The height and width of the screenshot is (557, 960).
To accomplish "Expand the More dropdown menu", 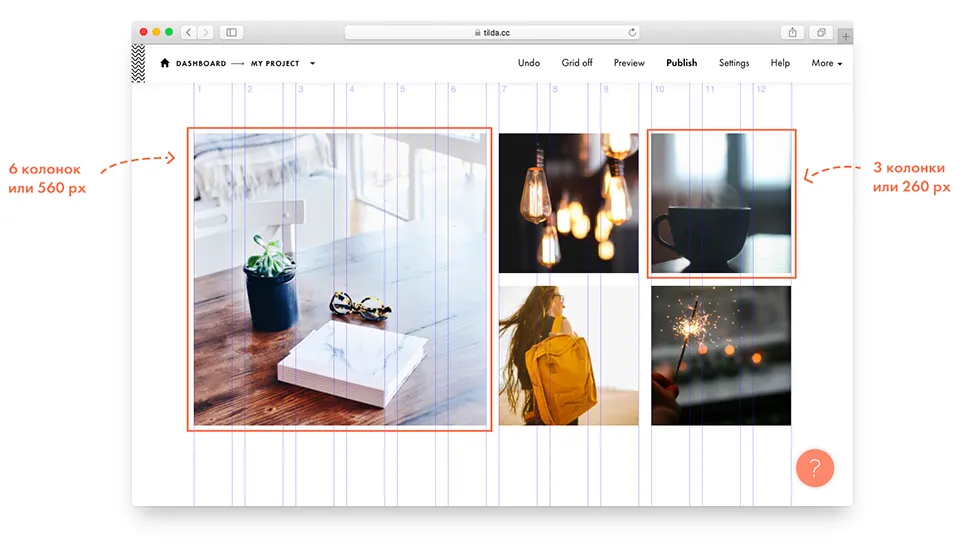I will [x=827, y=63].
